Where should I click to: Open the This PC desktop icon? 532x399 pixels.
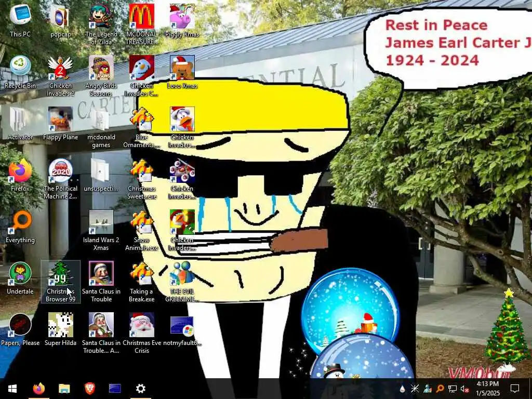[x=20, y=21]
